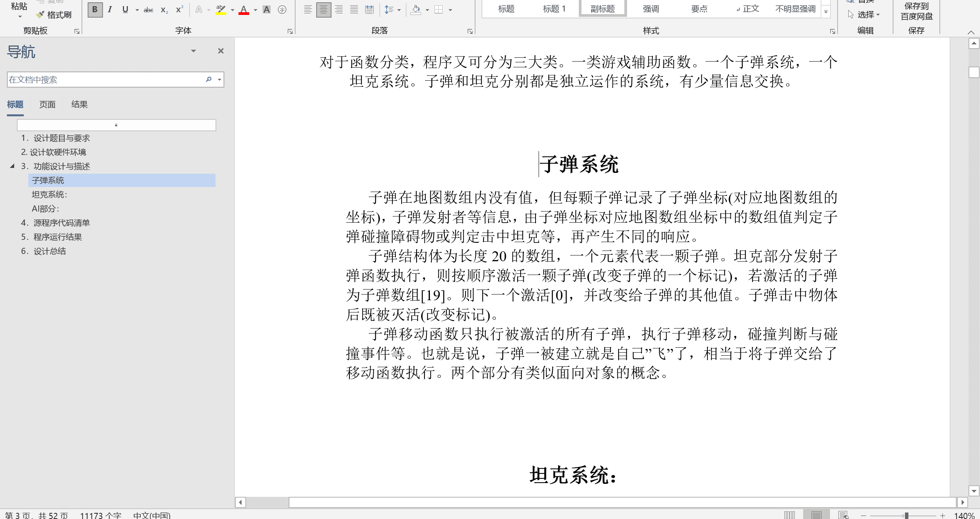Collapse the 3. 功能设计与描述 heading

[x=12, y=166]
